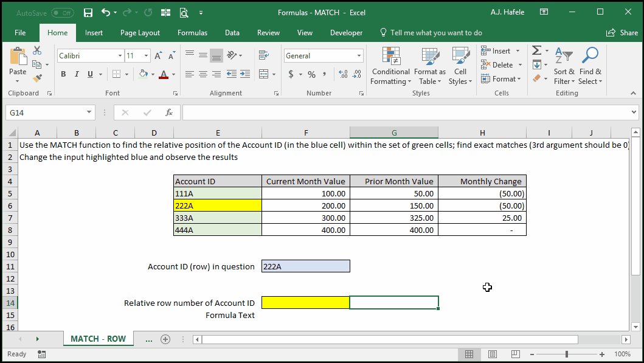Center-align text horizontally
Screen dimensions: 644x363
(203, 74)
